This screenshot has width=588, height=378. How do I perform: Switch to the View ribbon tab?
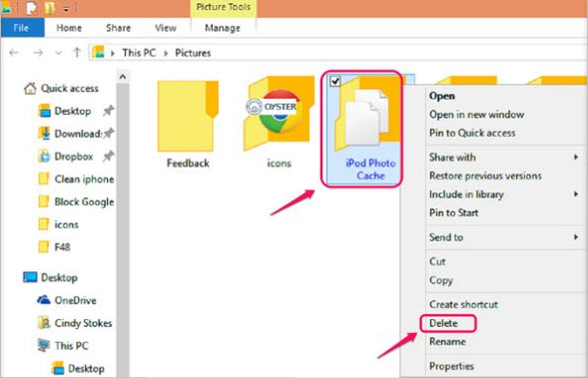pos(166,28)
